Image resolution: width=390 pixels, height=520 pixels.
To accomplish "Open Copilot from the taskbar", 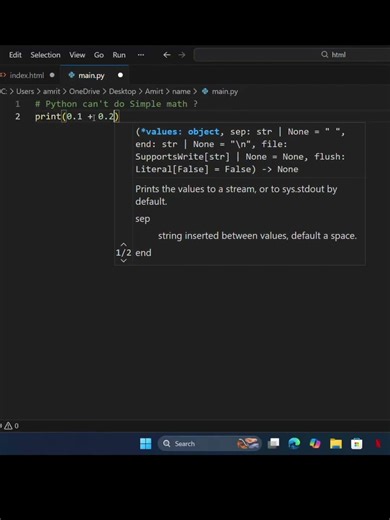I will point(315,444).
